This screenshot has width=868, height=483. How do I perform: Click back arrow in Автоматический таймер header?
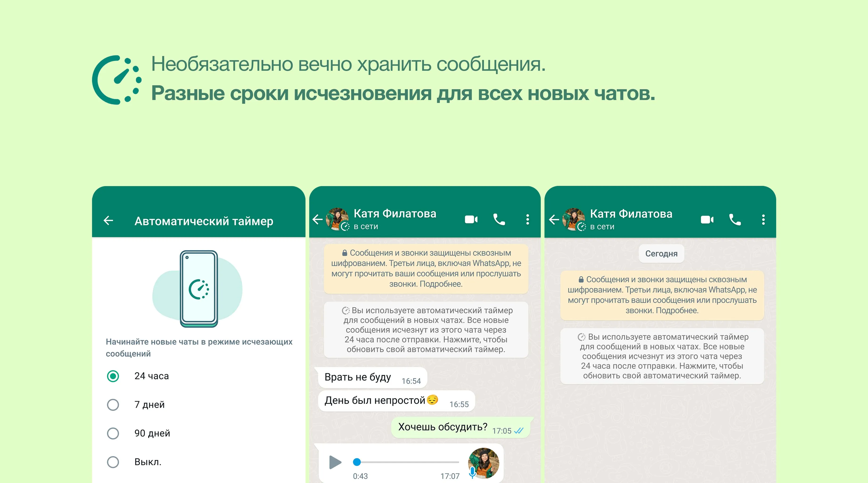[x=108, y=221]
